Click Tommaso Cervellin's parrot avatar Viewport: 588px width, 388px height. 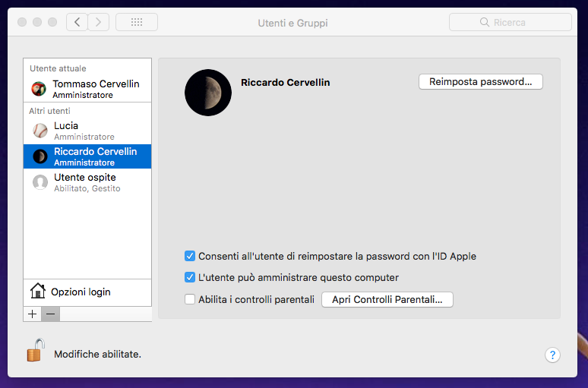tap(39, 90)
